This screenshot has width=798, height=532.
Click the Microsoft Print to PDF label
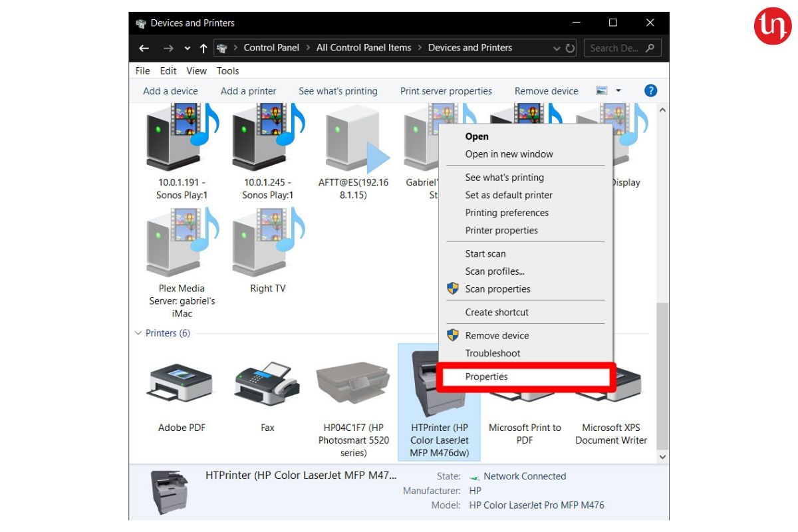point(525,434)
